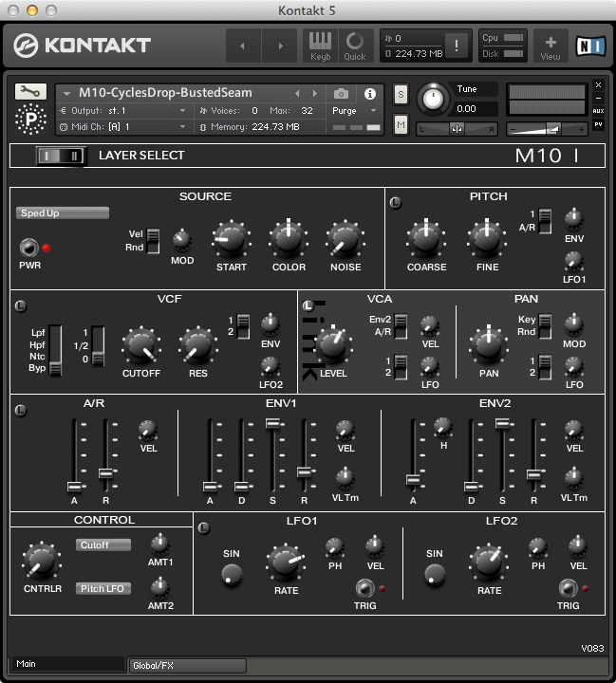Viewport: 616px width, 683px height.
Task: Click the VCF filter type Lpf/Hpf/Ntc/Byp slider
Action: coord(55,350)
